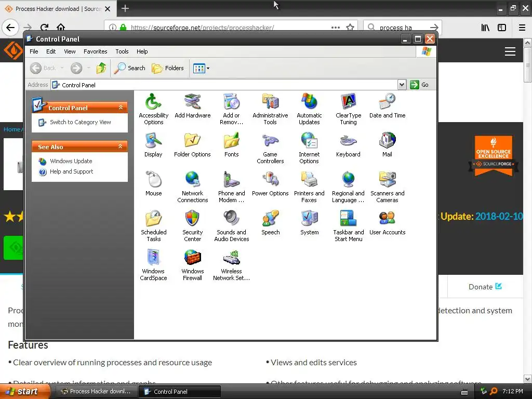532x399 pixels.
Task: Collapse the See Also section
Action: pyautogui.click(x=121, y=147)
